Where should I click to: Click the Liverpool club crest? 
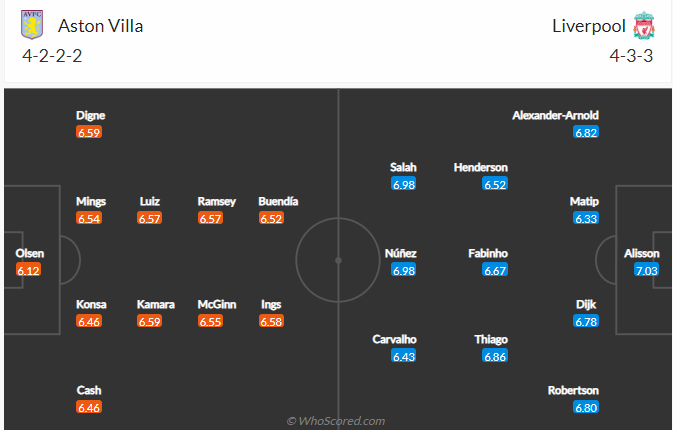click(643, 25)
